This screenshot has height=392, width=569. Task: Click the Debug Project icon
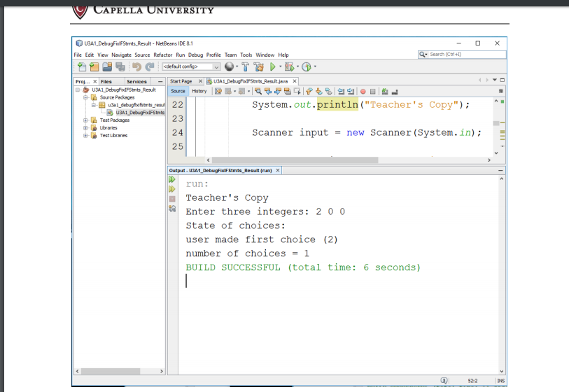289,66
